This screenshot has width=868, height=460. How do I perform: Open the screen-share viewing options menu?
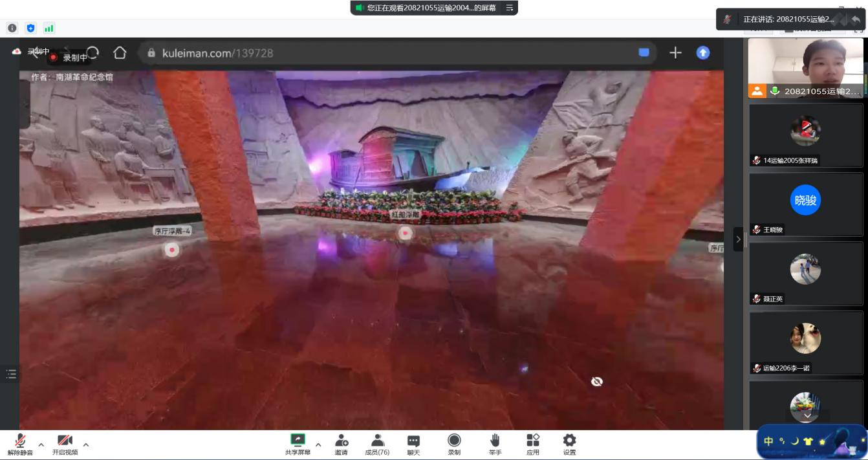pos(510,8)
